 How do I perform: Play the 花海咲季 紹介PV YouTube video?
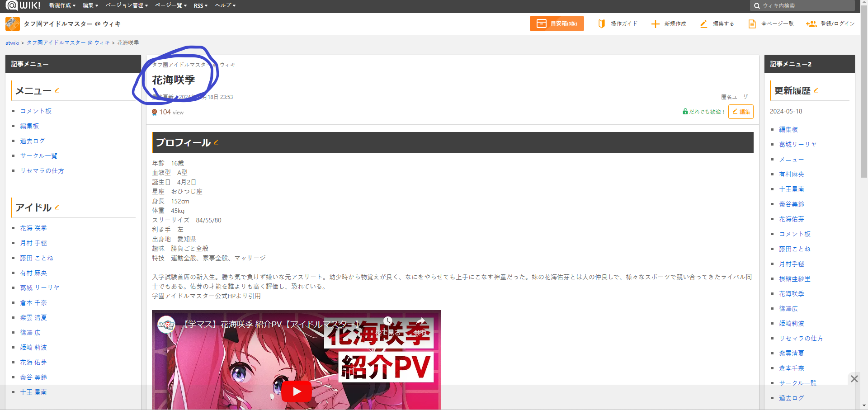pos(297,391)
